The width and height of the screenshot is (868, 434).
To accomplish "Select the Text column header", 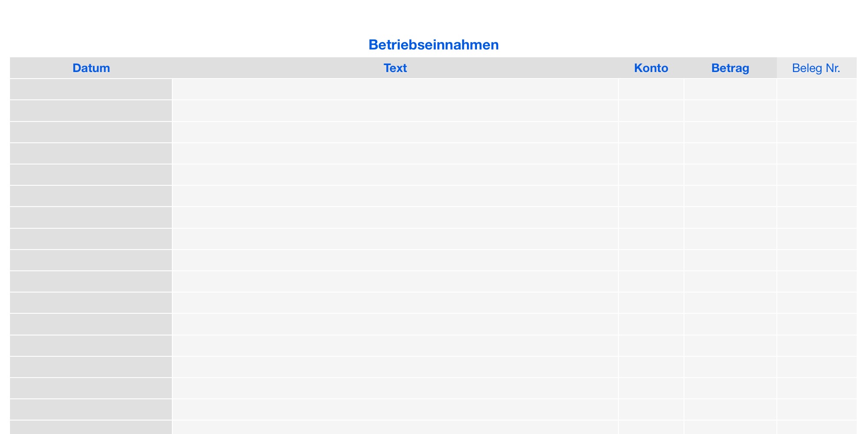I will [395, 68].
